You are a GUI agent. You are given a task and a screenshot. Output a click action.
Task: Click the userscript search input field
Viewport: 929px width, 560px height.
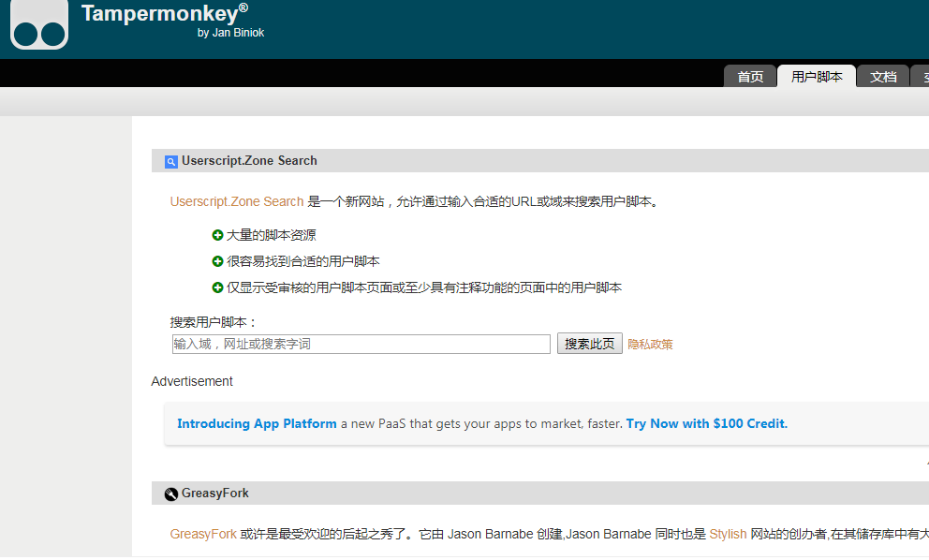click(361, 344)
